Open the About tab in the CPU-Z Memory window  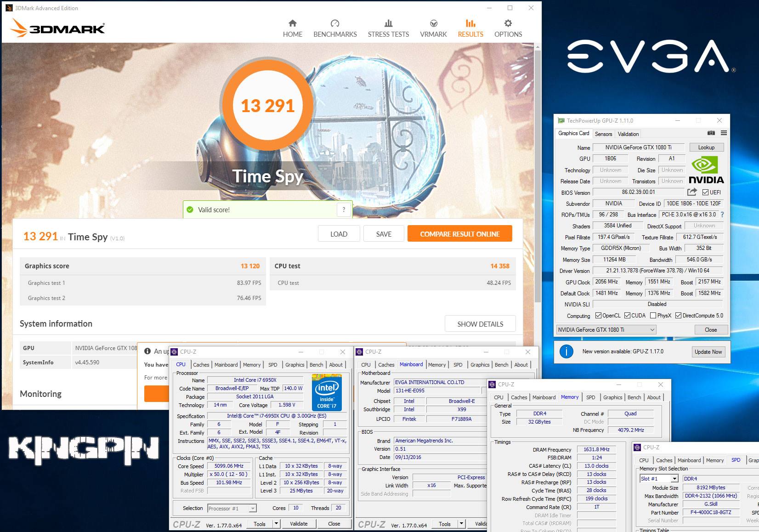coord(654,397)
